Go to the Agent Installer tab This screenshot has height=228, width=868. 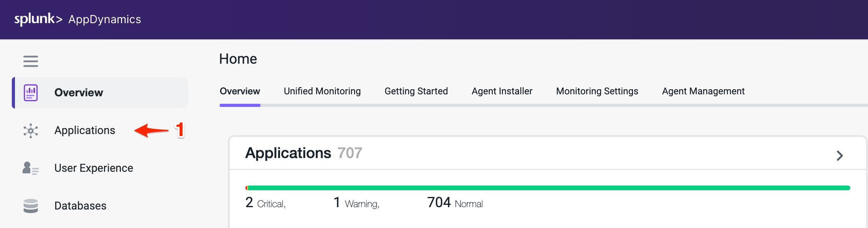point(502,91)
